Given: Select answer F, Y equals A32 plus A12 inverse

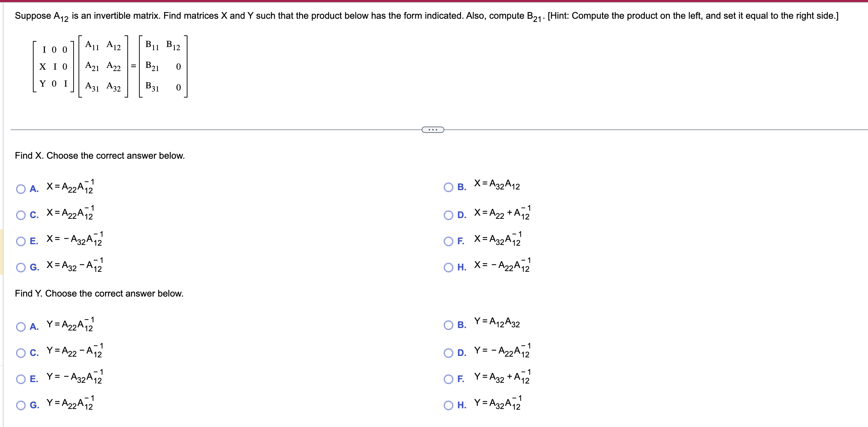Looking at the screenshot, I should [448, 379].
